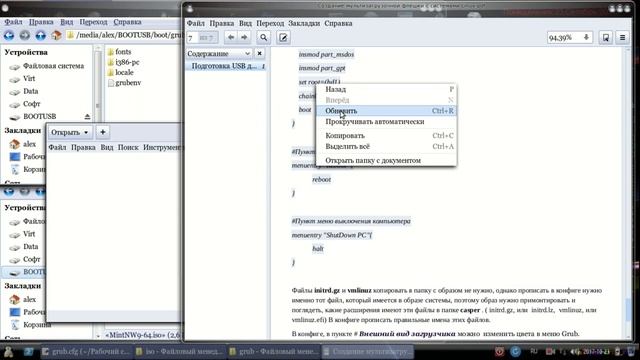Open the locale folder
The height and width of the screenshot is (360, 640).
pos(120,72)
